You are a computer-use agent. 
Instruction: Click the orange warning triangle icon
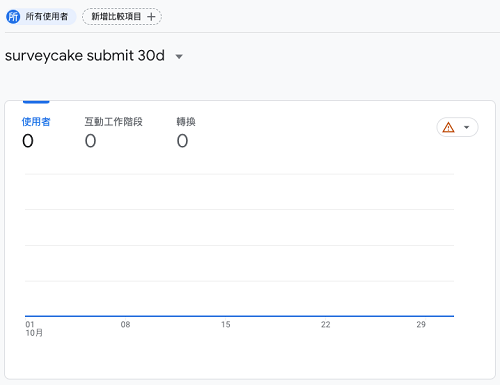click(448, 127)
